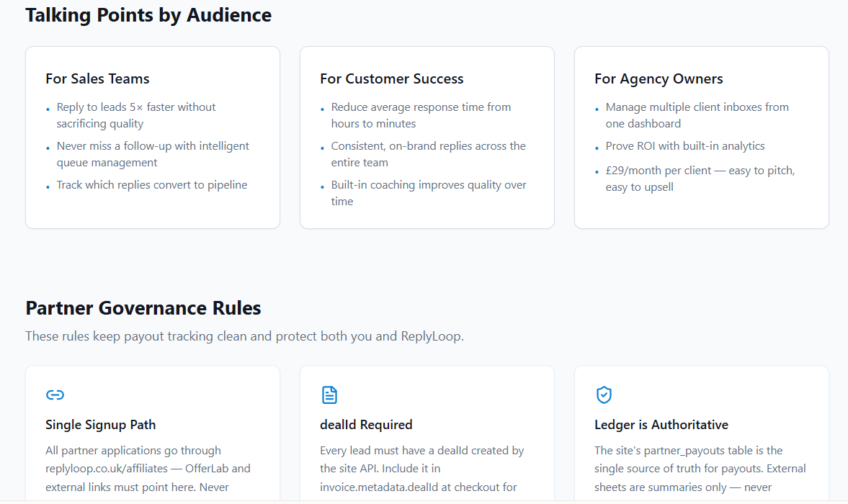The image size is (848, 504).
Task: Select the For Sales Teams card
Action: click(152, 137)
